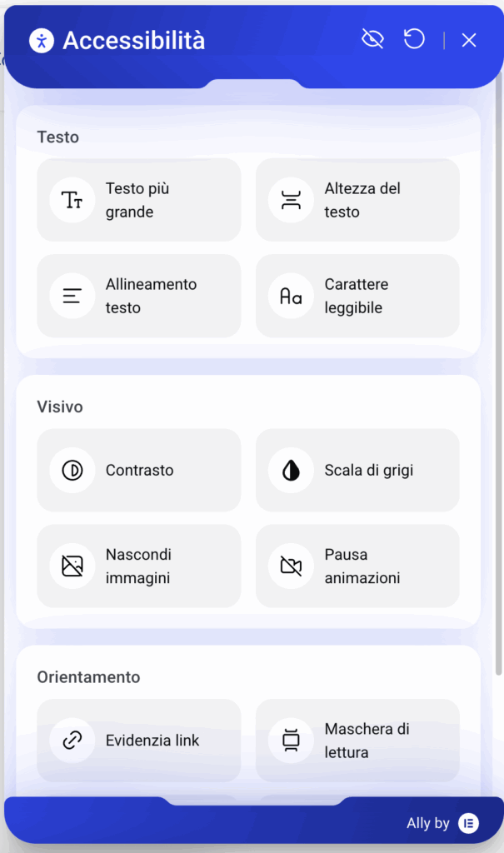The width and height of the screenshot is (504, 853).
Task: Click the Allineamento testo icon
Action: point(72,296)
